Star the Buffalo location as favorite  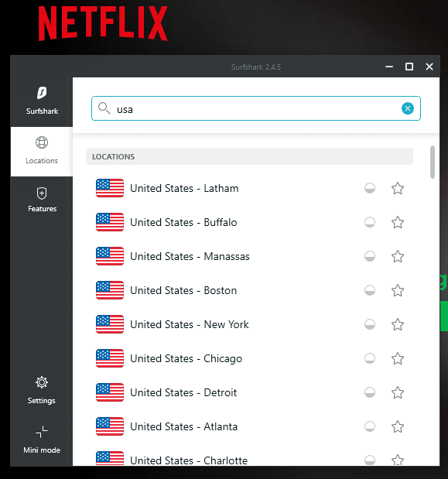[398, 222]
